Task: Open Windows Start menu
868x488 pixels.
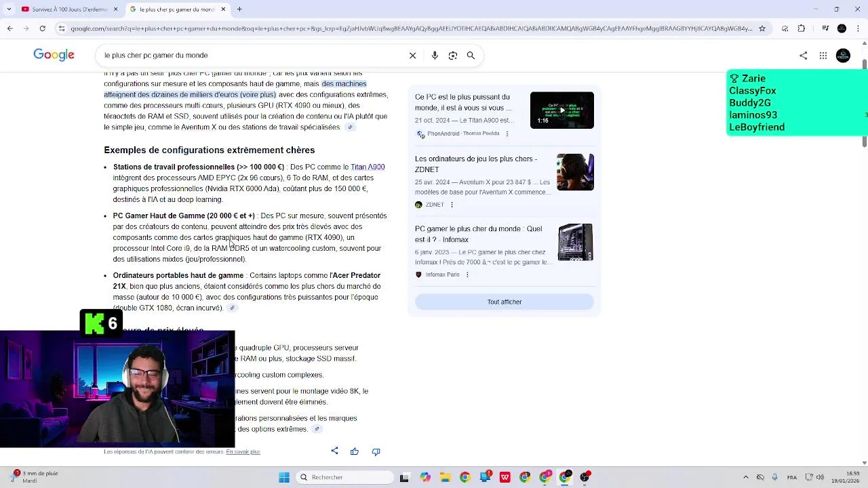Action: 284,477
